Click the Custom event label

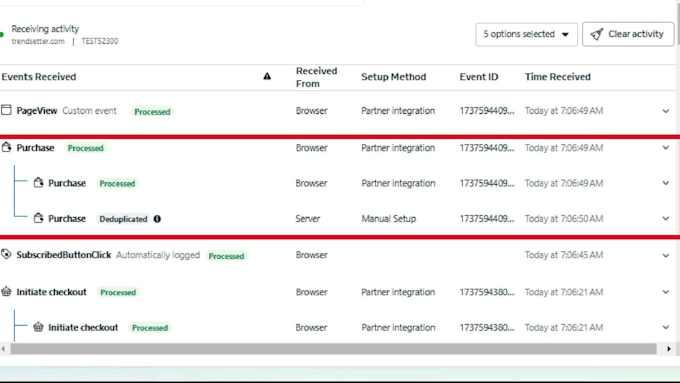click(x=89, y=111)
